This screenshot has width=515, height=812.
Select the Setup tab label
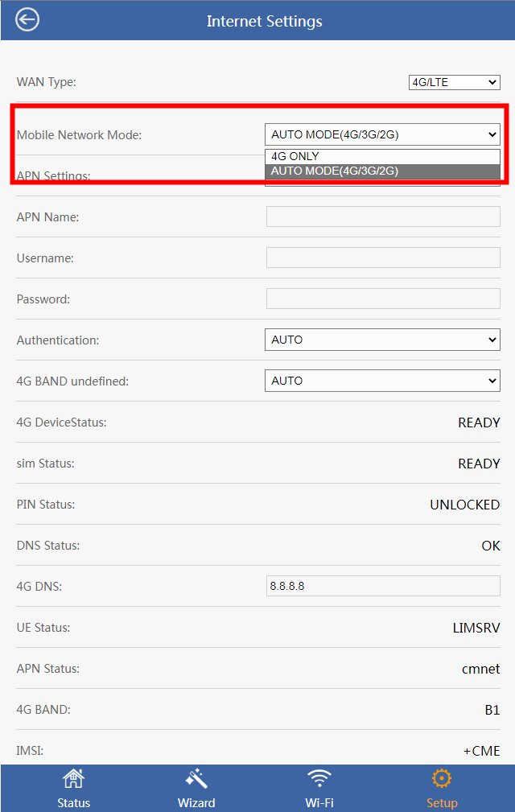[442, 802]
